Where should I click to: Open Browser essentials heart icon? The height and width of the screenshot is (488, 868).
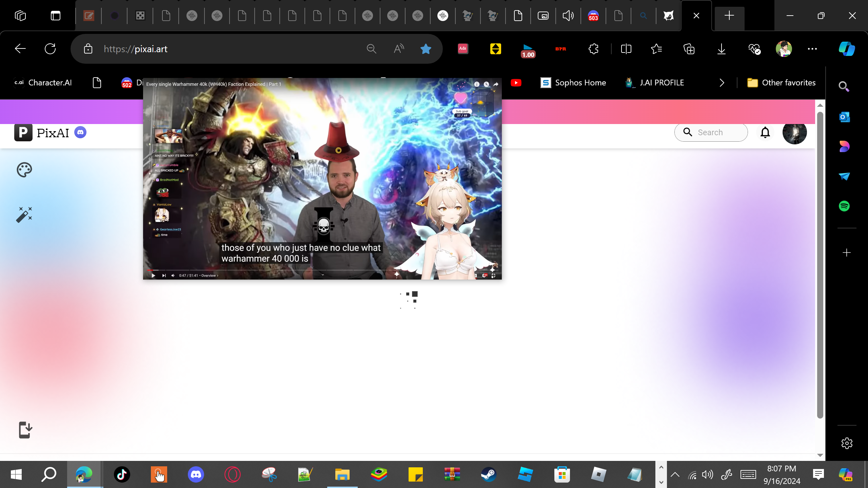click(x=754, y=49)
